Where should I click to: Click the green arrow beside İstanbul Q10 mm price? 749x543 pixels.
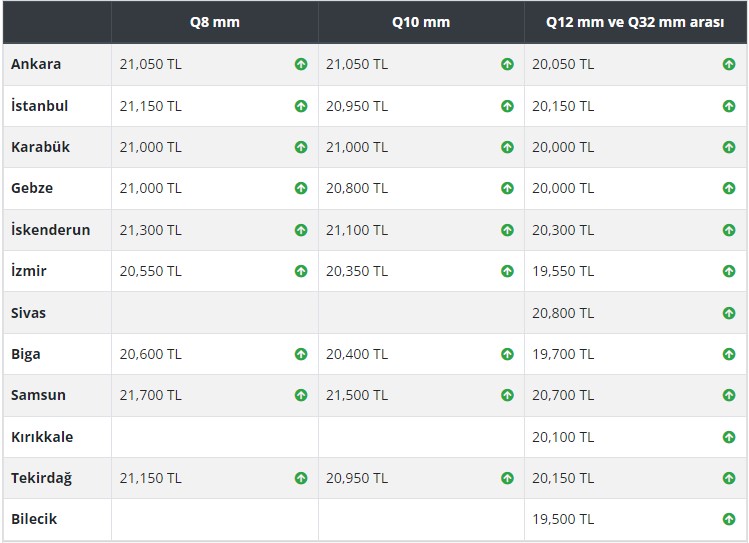click(507, 106)
